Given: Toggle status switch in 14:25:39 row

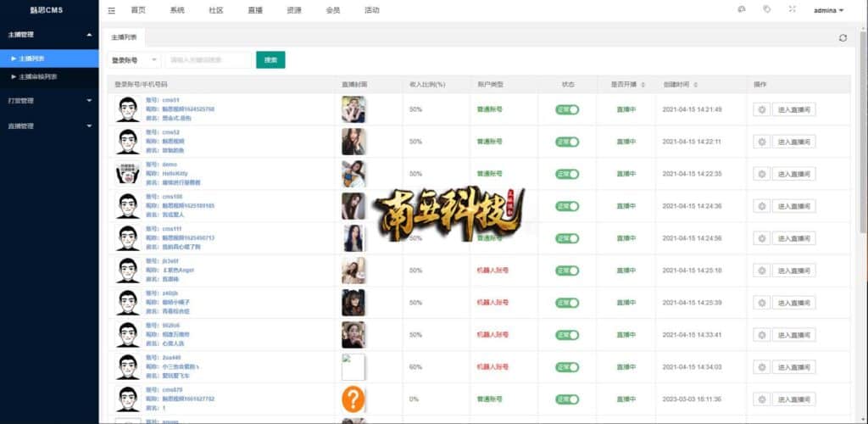Looking at the screenshot, I should pyautogui.click(x=567, y=302).
